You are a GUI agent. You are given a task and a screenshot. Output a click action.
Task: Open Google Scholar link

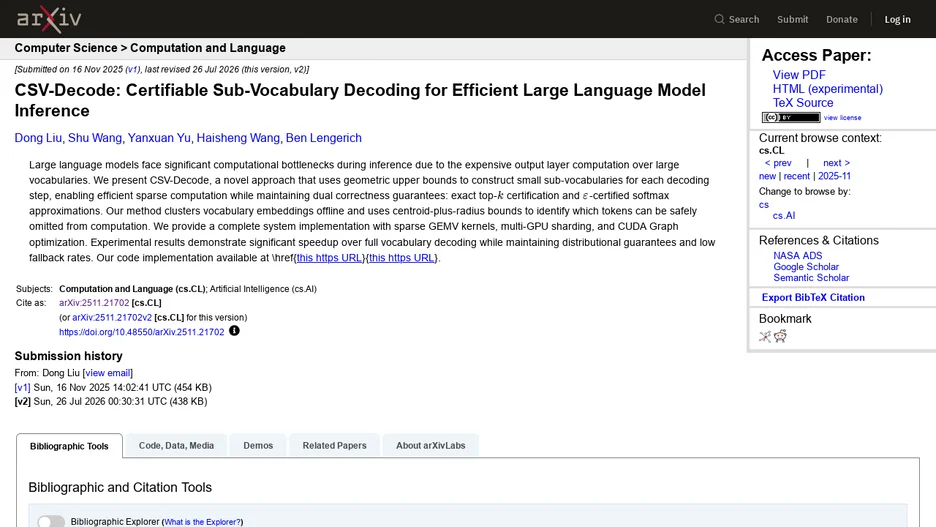click(x=806, y=267)
